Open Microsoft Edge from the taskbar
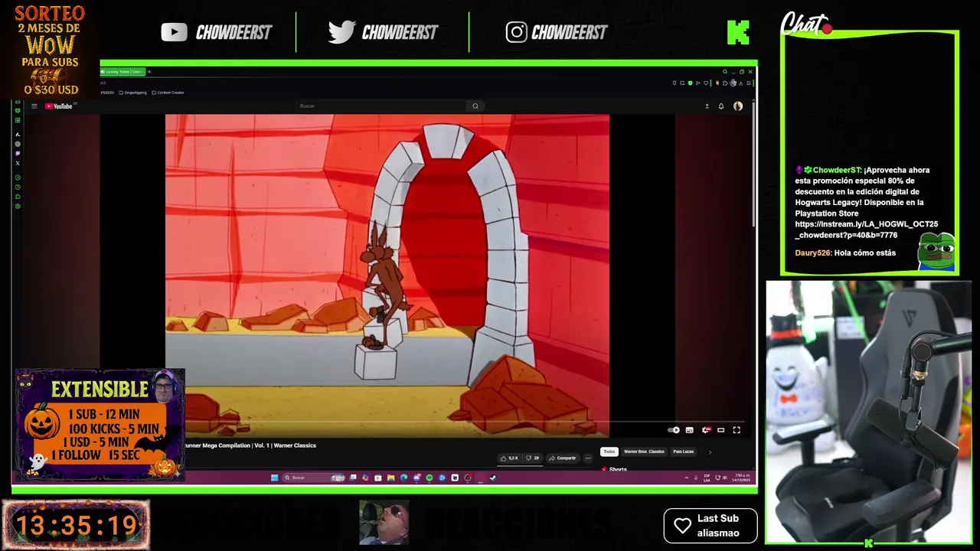The height and width of the screenshot is (551, 980). click(403, 478)
